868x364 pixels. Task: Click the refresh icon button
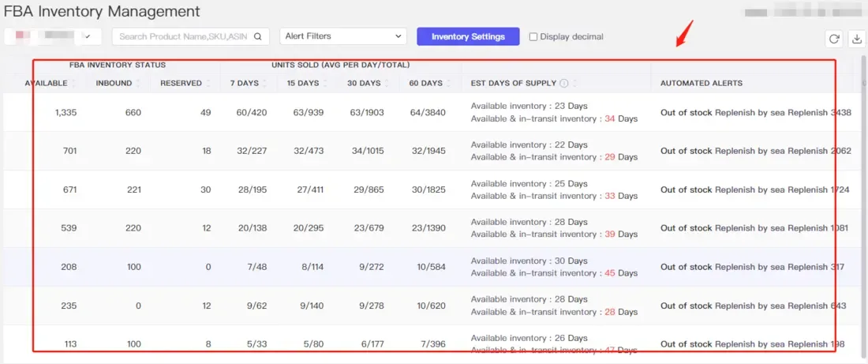(834, 39)
